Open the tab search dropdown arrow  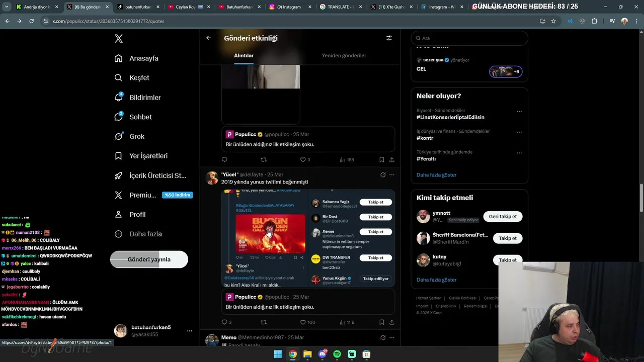click(x=8, y=7)
